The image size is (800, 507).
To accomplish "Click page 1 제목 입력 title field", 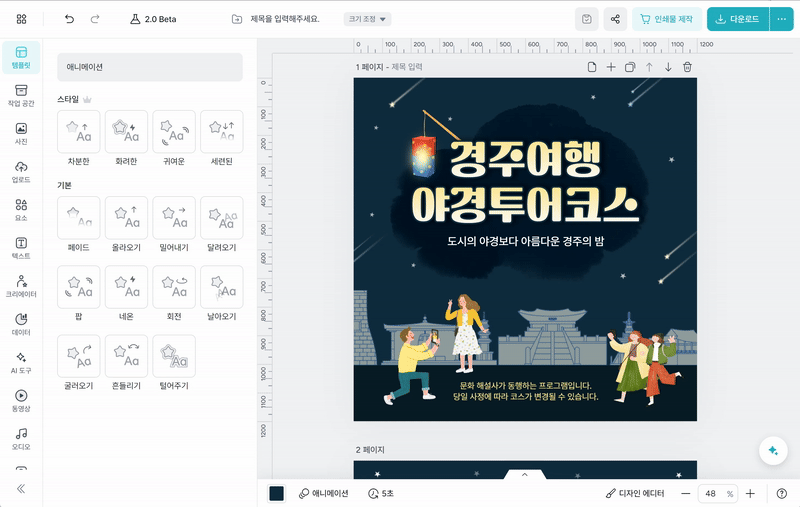I will tap(407, 67).
